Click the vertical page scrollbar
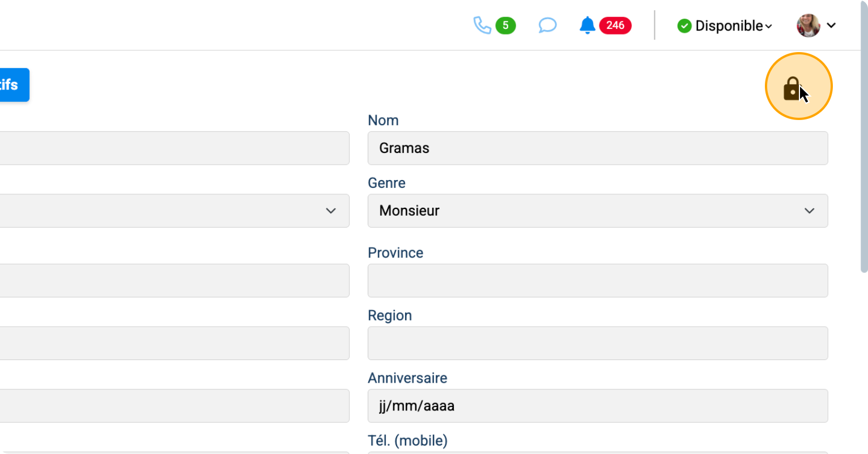The width and height of the screenshot is (868, 454). [x=863, y=136]
